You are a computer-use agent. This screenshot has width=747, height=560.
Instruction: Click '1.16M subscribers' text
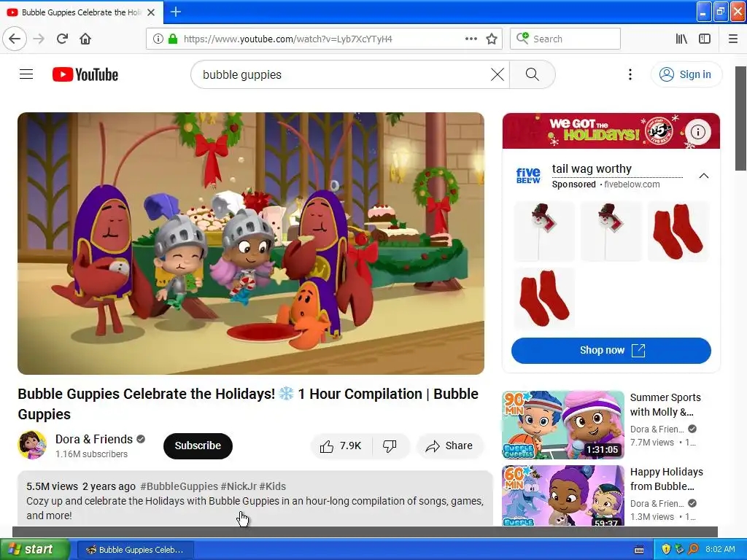pos(91,454)
